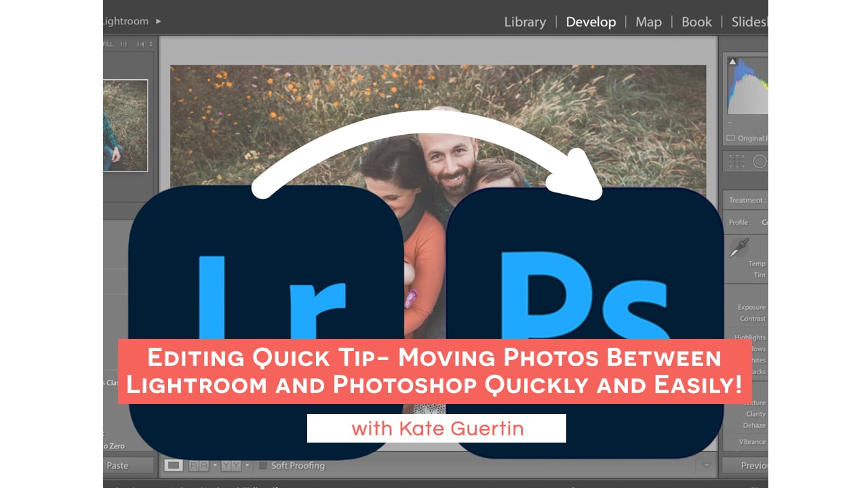This screenshot has width=868, height=488.
Task: Open the Profile dropdown in the Basic panel
Action: pyautogui.click(x=764, y=222)
